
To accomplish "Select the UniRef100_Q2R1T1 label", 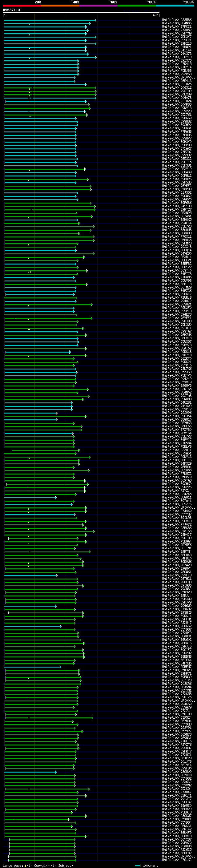I will point(177,796).
